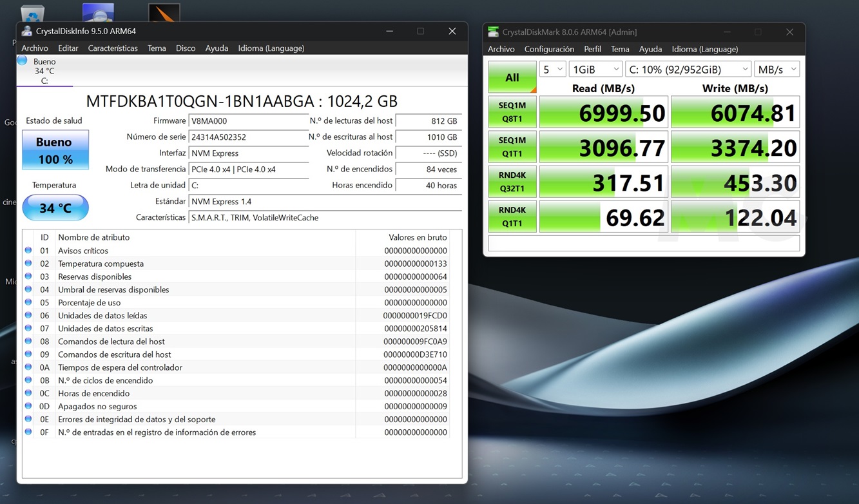Start the SEQ1M Q8T1 test

[512, 112]
